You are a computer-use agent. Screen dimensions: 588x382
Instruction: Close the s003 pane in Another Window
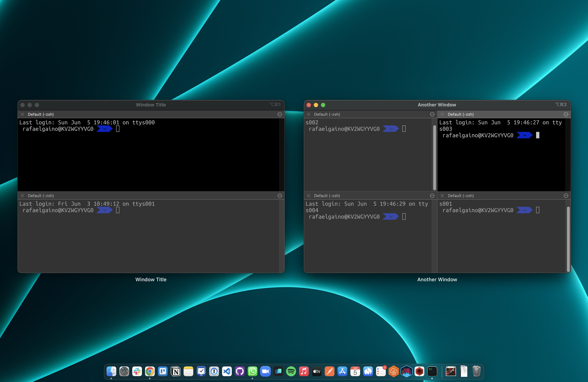[442, 114]
